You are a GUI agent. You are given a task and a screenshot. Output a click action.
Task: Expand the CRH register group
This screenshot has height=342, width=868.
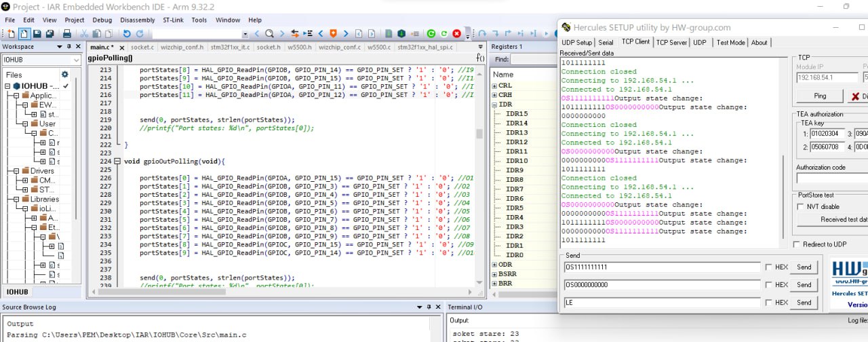pos(494,95)
